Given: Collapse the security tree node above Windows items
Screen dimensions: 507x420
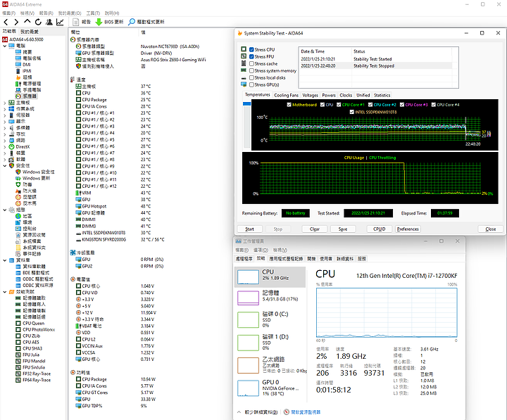Looking at the screenshot, I should click(4, 166).
